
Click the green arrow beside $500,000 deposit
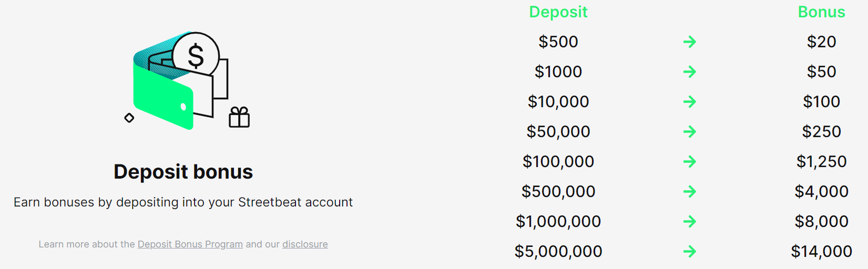(690, 191)
